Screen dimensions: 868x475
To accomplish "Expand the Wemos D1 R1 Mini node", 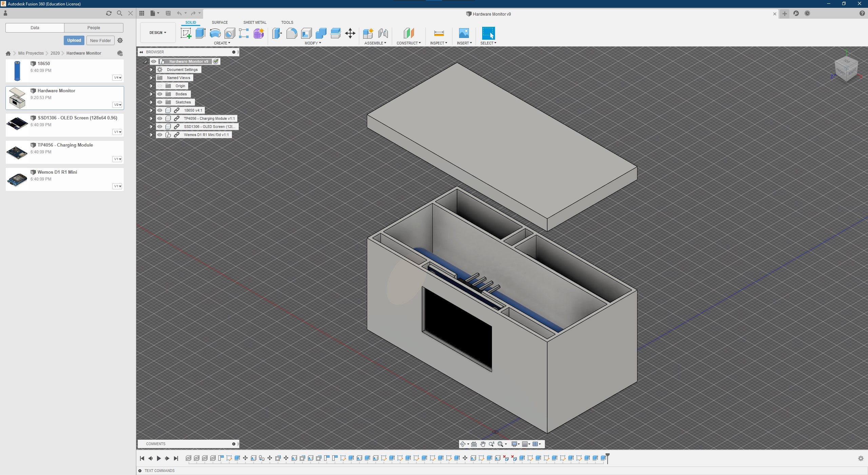I will [x=151, y=135].
